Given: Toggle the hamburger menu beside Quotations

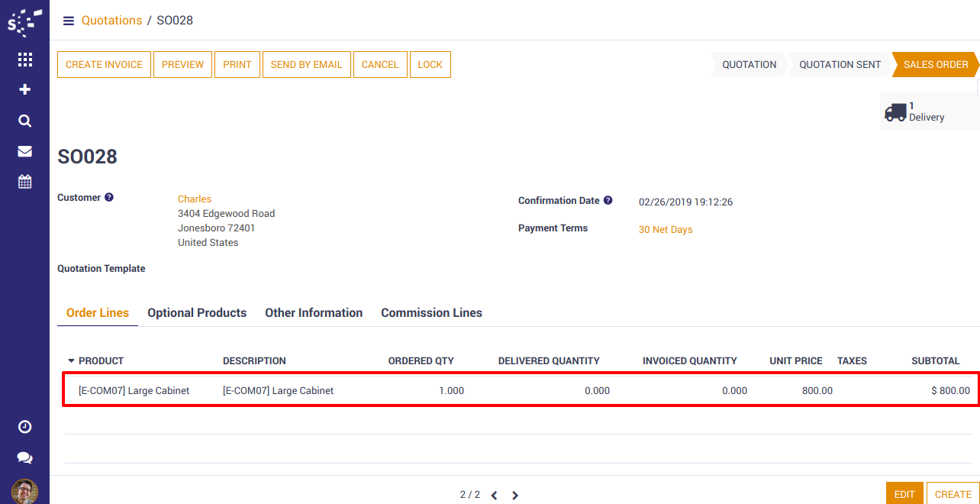Looking at the screenshot, I should tap(69, 21).
